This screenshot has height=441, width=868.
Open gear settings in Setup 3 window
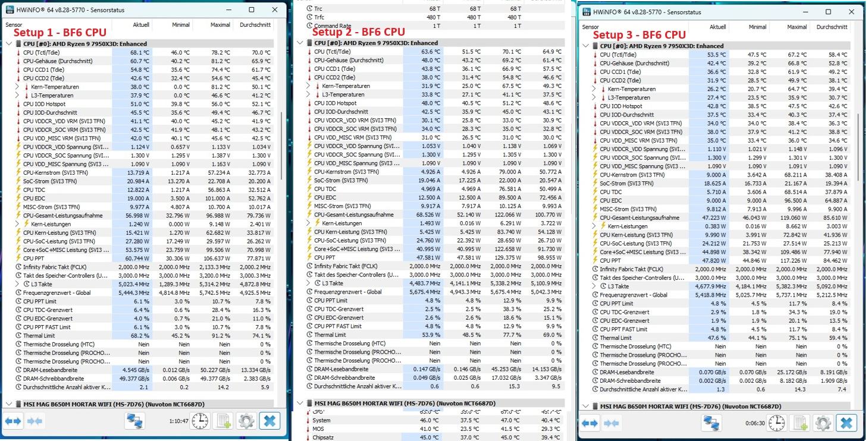pos(823,423)
